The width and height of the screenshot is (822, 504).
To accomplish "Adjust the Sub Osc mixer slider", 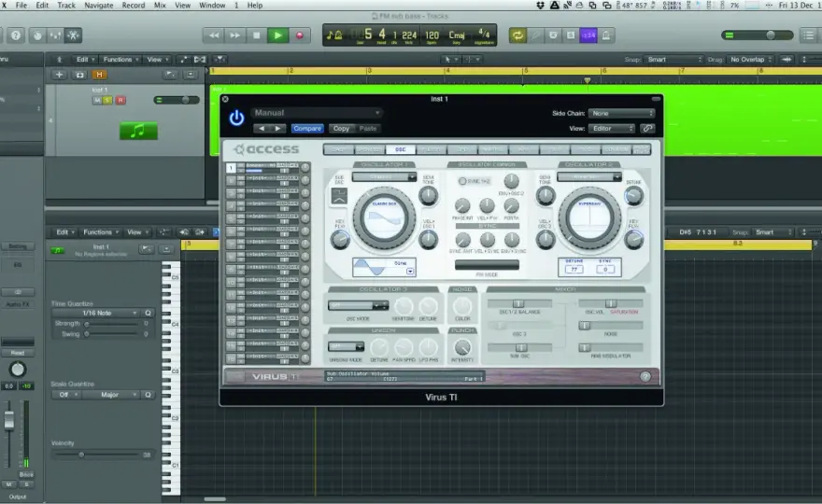I will pos(519,348).
